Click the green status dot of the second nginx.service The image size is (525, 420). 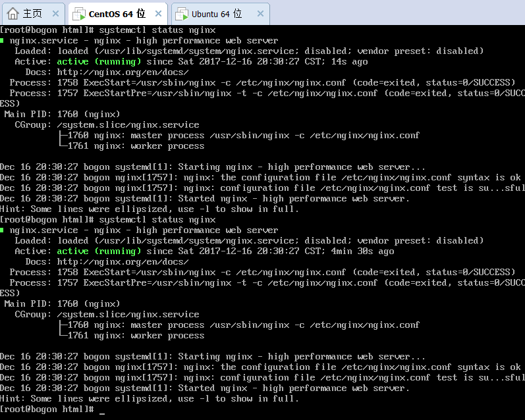coord(3,230)
